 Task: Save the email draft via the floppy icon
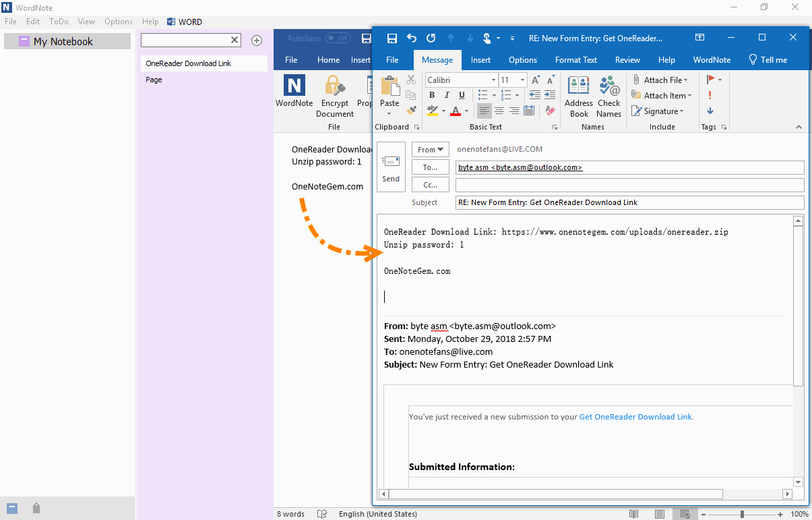(392, 38)
